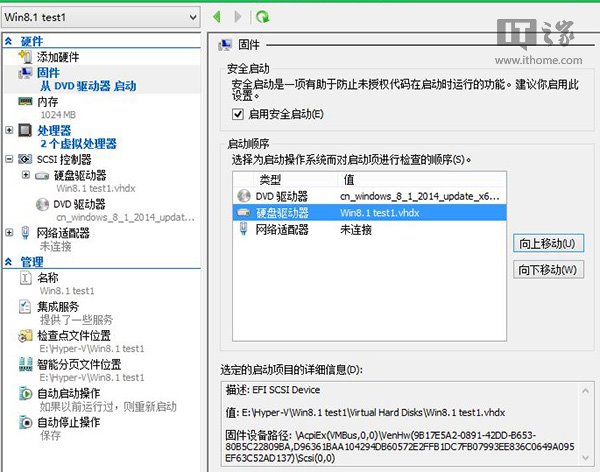The height and width of the screenshot is (472, 600).
Task: Click 向下移动(W) button
Action: [x=548, y=270]
